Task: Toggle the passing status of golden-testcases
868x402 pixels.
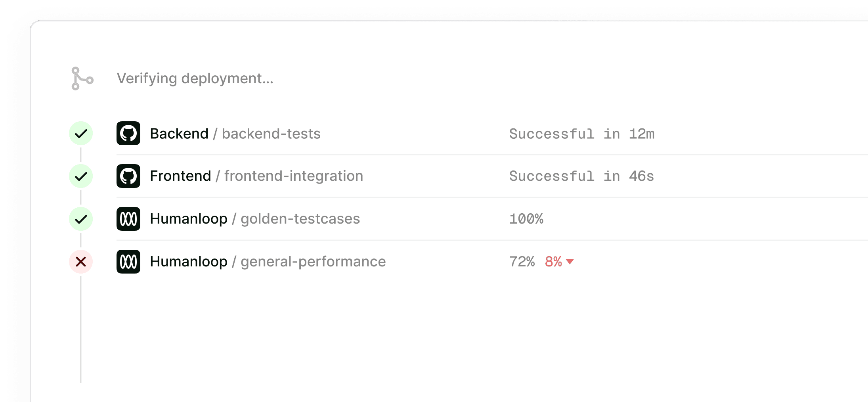Action: click(x=80, y=218)
